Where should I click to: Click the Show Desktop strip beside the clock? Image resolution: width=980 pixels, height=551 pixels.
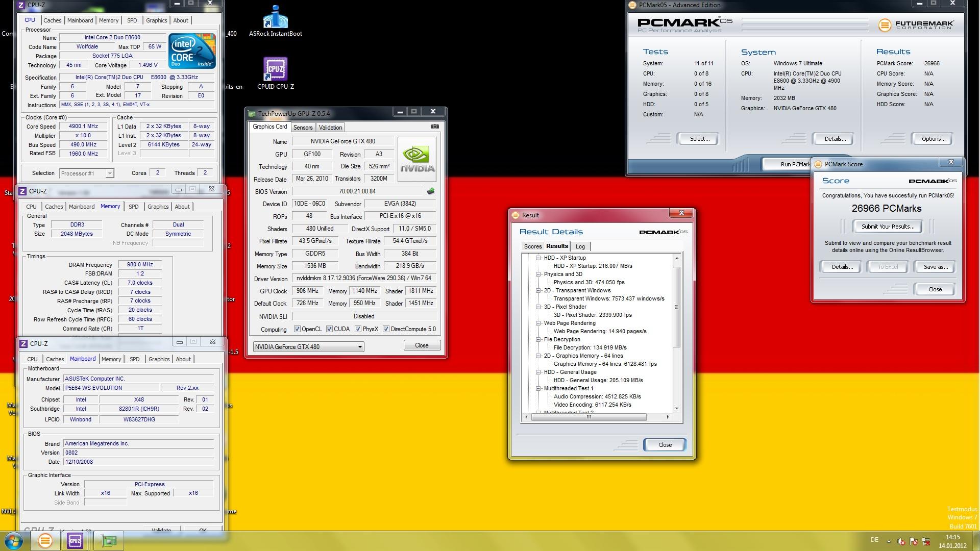[976, 541]
